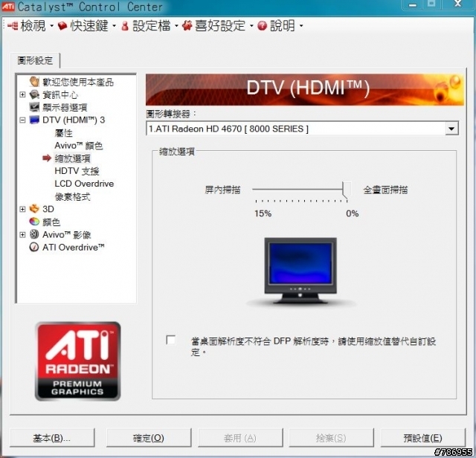Expand the 資訊中心 tree node

pos(22,94)
